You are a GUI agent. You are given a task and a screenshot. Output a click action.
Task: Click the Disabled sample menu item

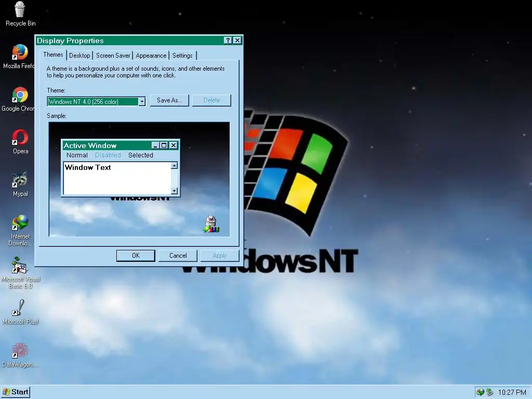pos(108,155)
